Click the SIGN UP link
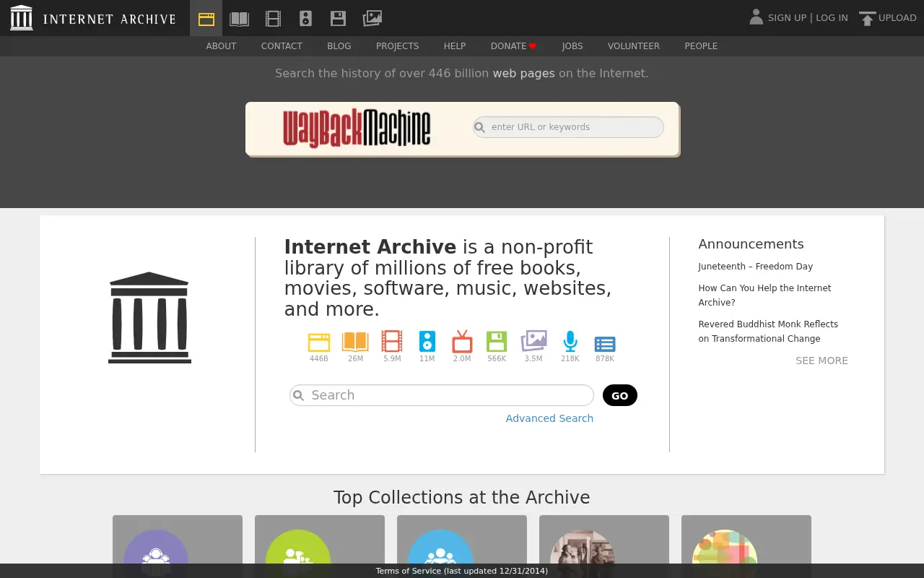Image resolution: width=924 pixels, height=578 pixels. coord(787,18)
